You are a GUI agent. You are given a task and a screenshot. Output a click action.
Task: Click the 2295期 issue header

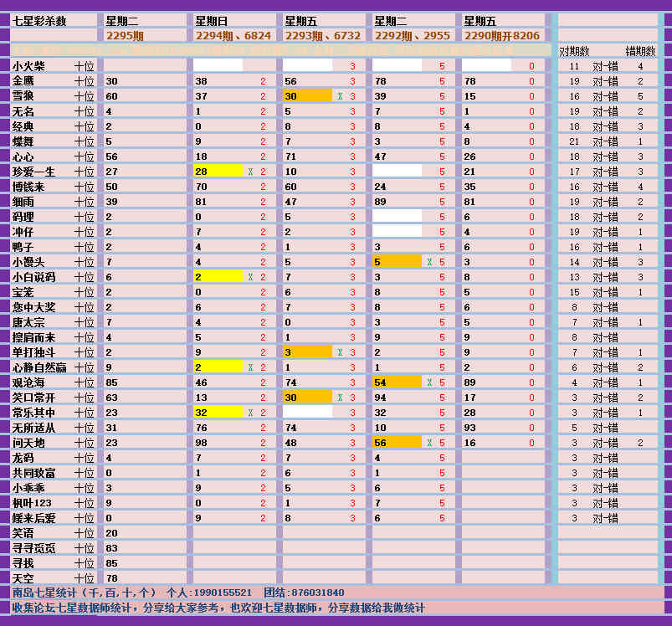click(x=125, y=36)
